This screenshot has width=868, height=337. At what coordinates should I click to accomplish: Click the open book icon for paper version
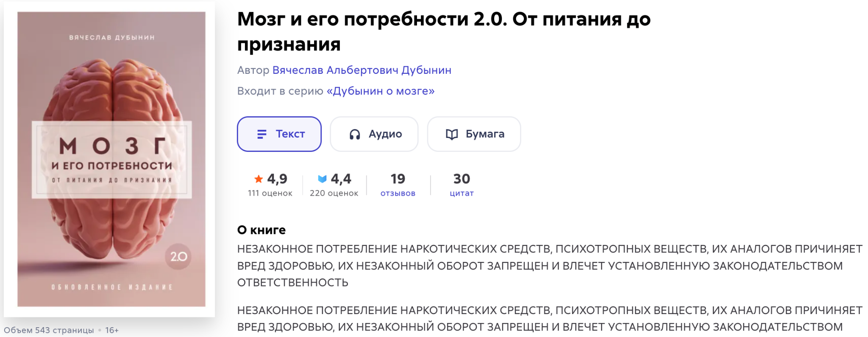[452, 134]
